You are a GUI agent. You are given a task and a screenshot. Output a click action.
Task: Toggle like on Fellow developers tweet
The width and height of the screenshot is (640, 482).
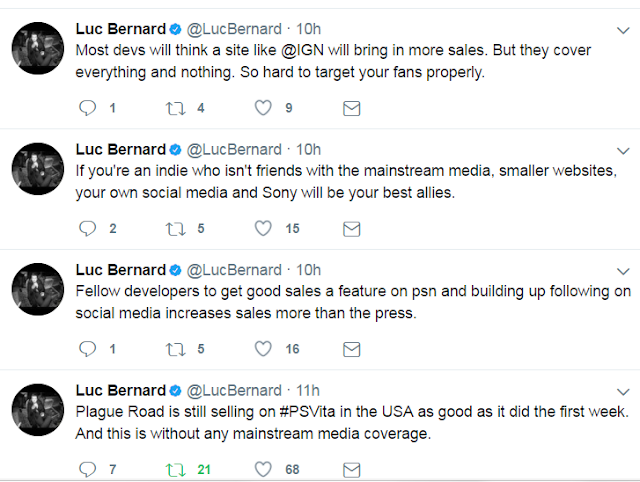[x=263, y=349]
